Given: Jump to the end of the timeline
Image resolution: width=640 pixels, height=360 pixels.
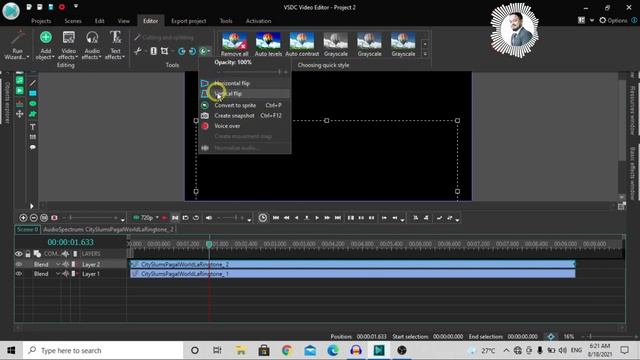Looking at the screenshot, I should pyautogui.click(x=338, y=218).
